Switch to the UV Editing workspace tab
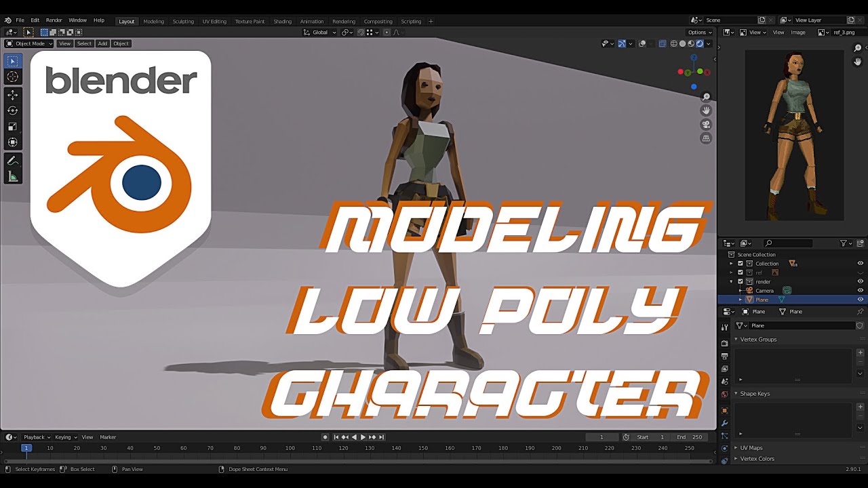Image resolution: width=868 pixels, height=488 pixels. [x=214, y=21]
